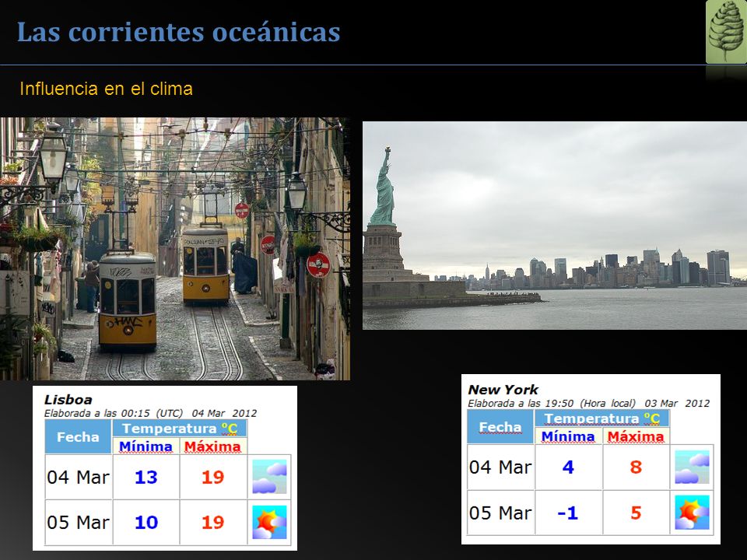Click New York minimum value '4'
The width and height of the screenshot is (747, 560).
tap(568, 467)
